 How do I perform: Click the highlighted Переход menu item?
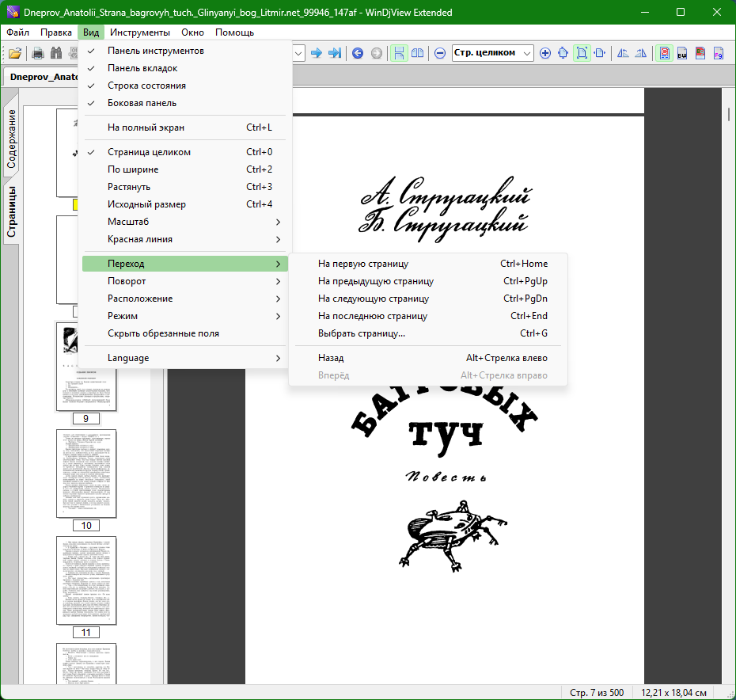click(x=185, y=264)
